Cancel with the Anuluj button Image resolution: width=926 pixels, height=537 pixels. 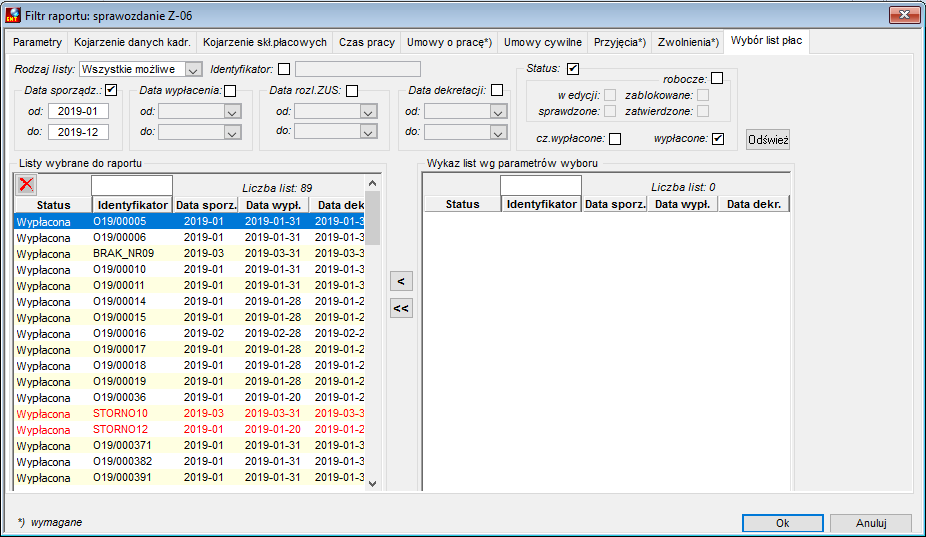click(x=871, y=523)
